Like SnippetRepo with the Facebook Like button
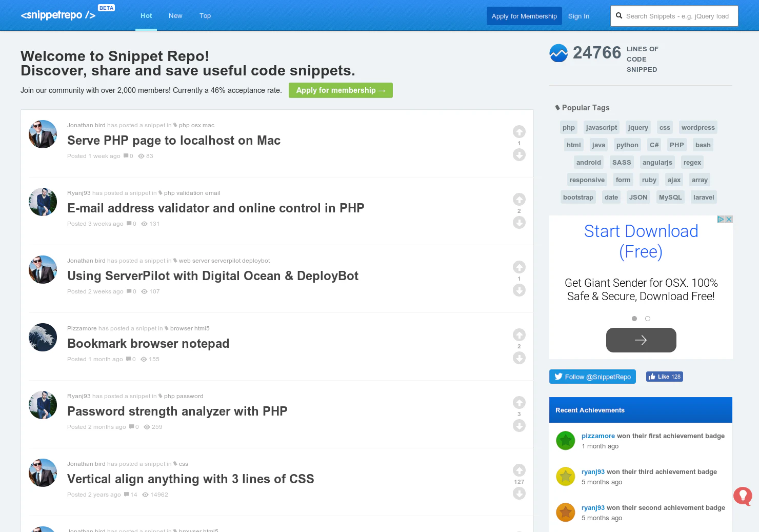 tap(664, 376)
